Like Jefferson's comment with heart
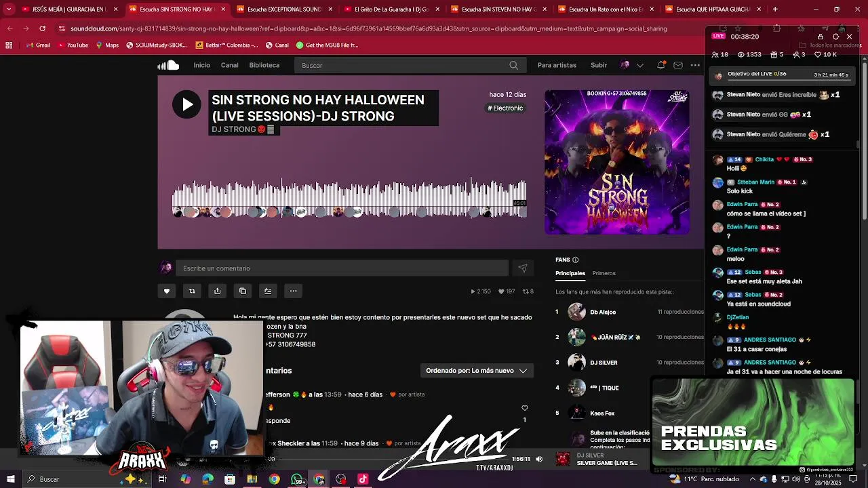The image size is (868, 488). pyautogui.click(x=524, y=408)
